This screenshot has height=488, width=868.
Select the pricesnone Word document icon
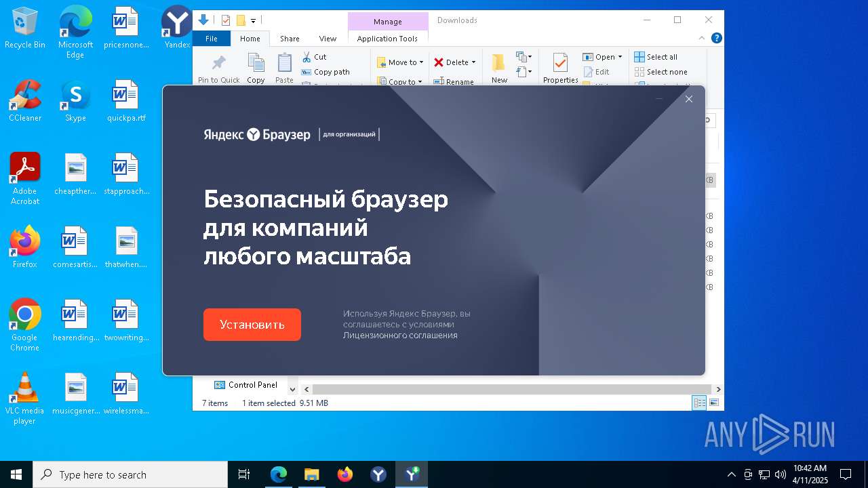click(126, 28)
